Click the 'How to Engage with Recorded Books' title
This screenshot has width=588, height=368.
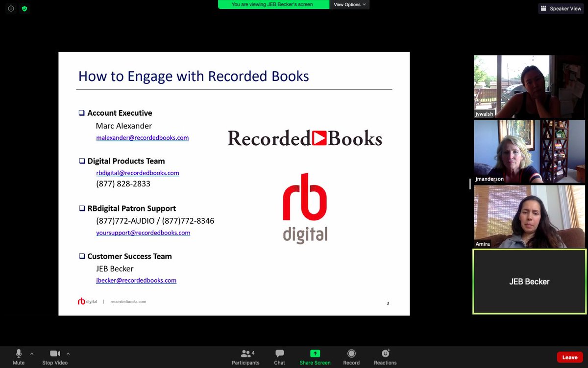coord(194,76)
